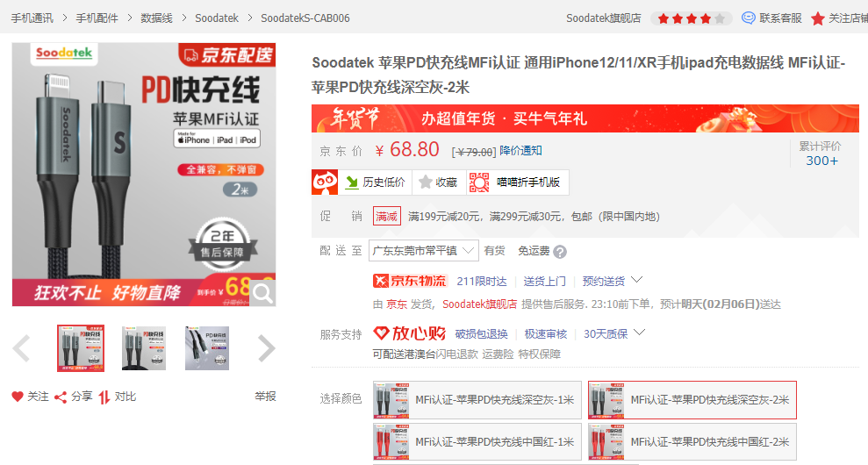Show next thumbnails with right arrow
The width and height of the screenshot is (868, 465).
click(266, 349)
